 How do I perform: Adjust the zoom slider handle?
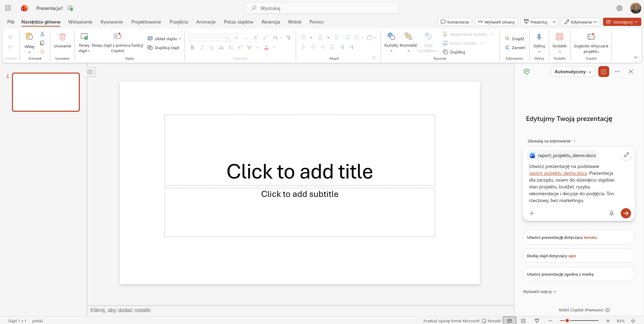[x=567, y=321]
